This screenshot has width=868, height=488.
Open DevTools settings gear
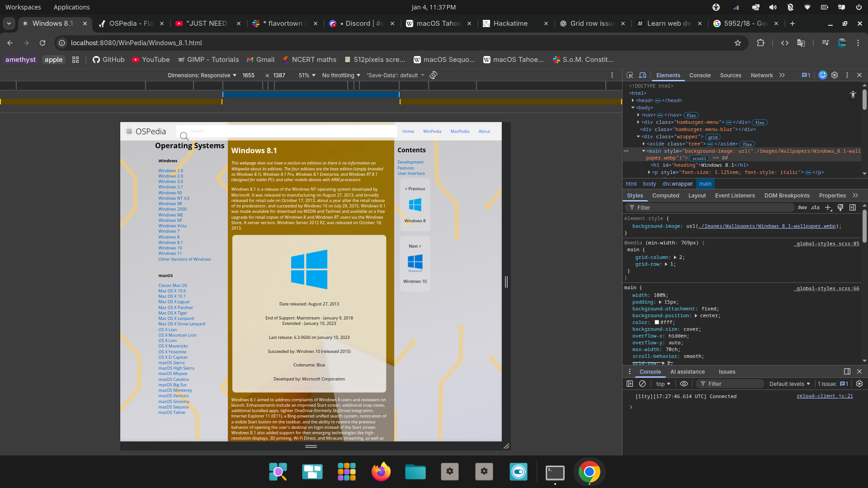[835, 75]
